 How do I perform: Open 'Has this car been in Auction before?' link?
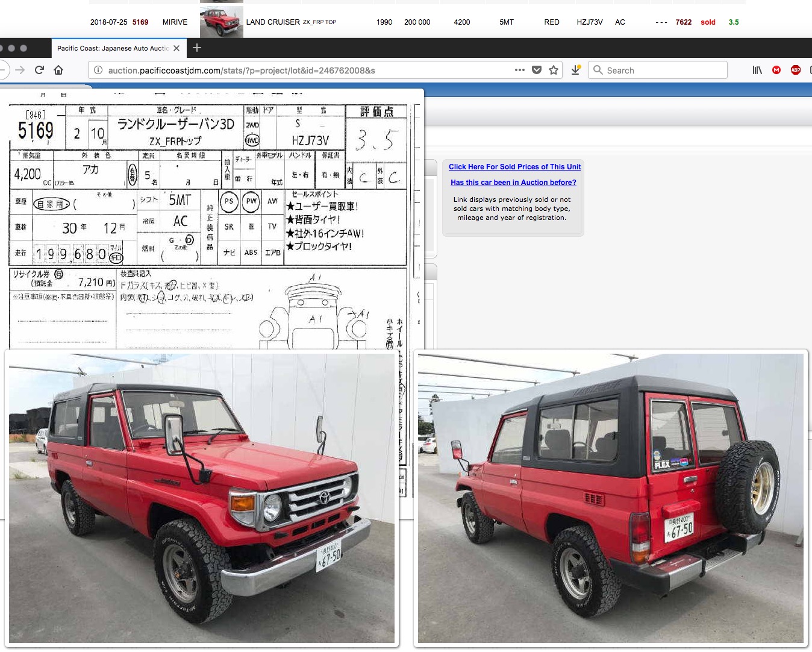click(x=513, y=183)
